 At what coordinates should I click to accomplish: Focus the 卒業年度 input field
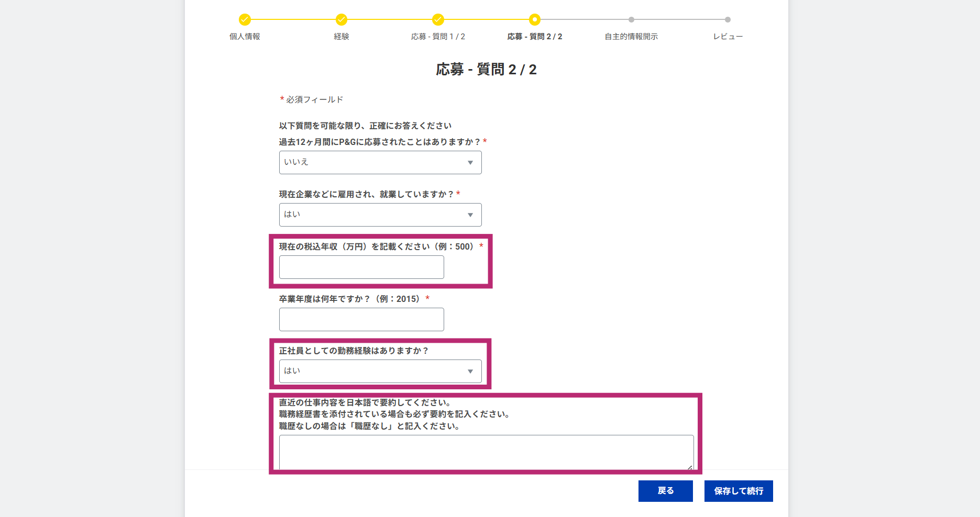point(361,319)
